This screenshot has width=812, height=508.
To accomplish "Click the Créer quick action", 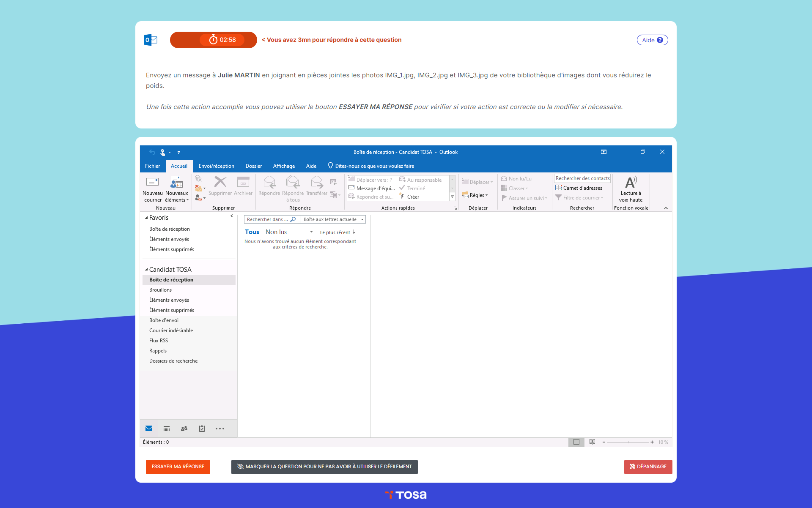I will 413,197.
